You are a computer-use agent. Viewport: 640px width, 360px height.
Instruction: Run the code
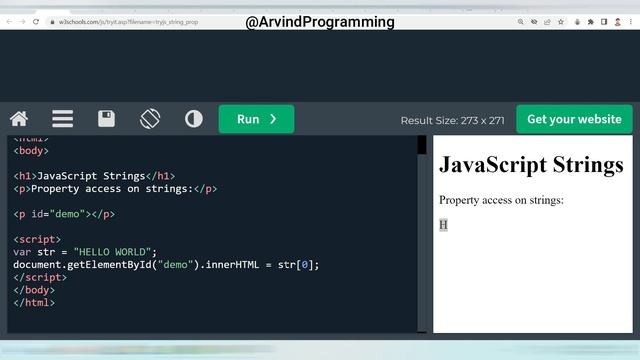click(256, 119)
